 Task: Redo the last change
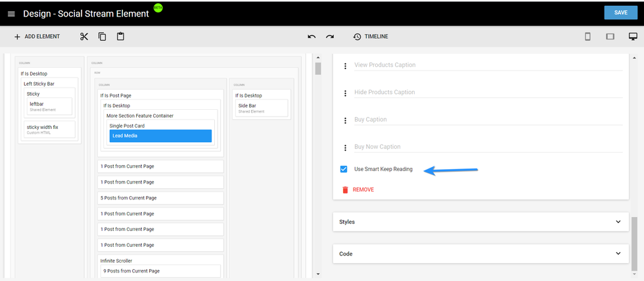pyautogui.click(x=330, y=37)
